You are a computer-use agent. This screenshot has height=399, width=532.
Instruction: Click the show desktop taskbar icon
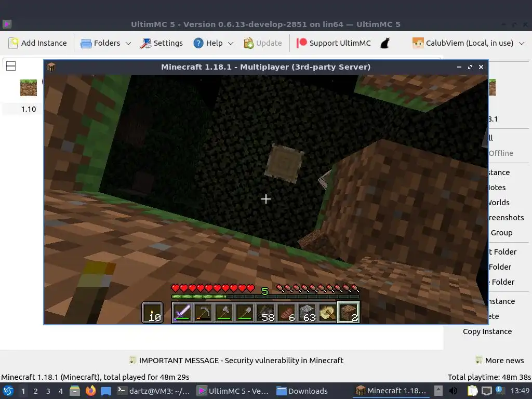coord(106,391)
